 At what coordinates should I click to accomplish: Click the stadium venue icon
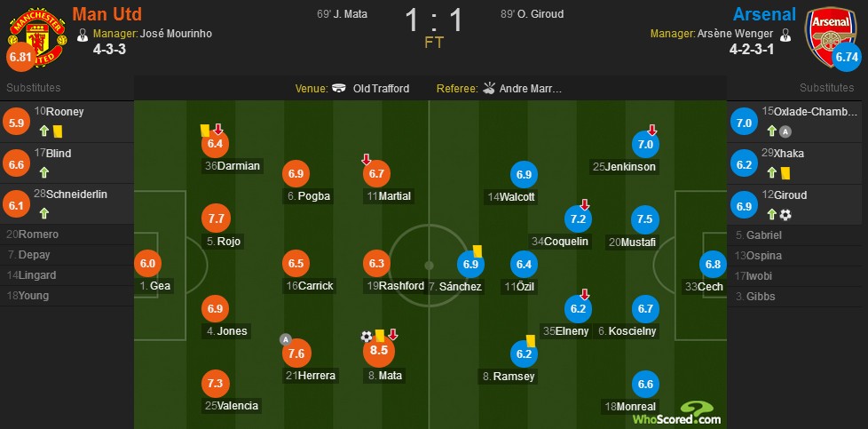339,88
